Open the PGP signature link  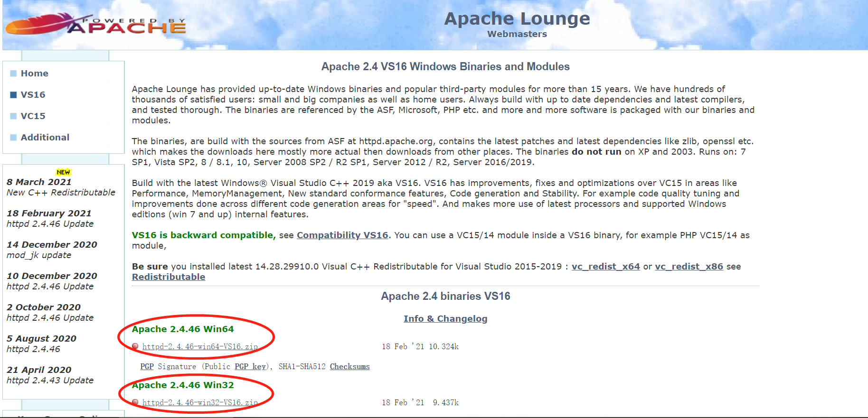point(147,367)
